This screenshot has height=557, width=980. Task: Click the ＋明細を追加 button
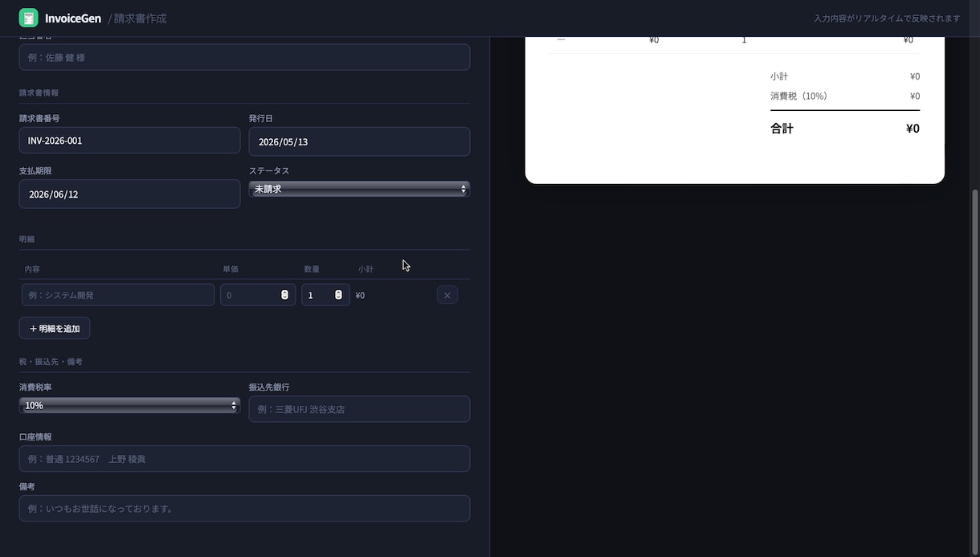pos(55,328)
